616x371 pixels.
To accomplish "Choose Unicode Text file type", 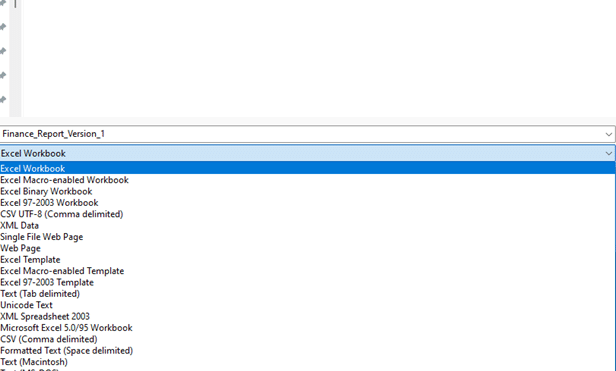I will 308,305.
